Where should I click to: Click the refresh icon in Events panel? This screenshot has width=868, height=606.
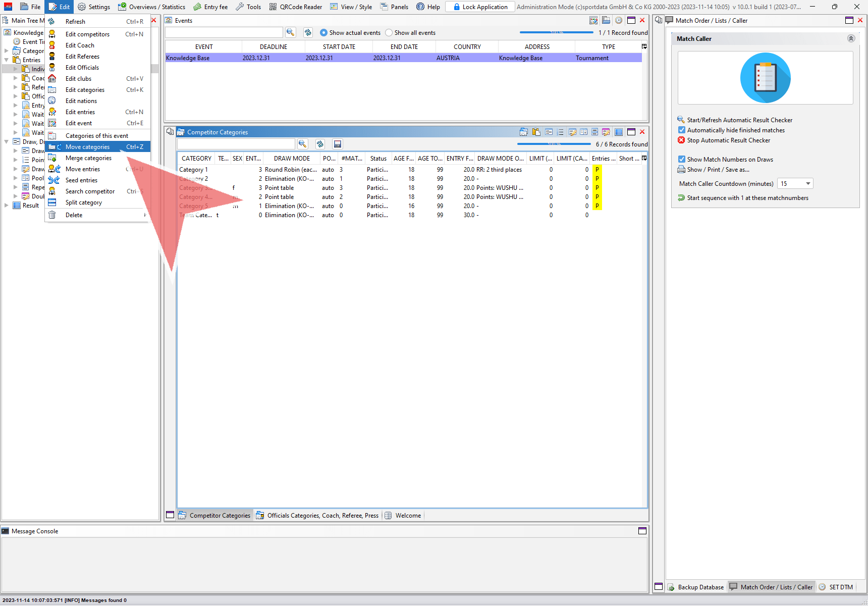(x=308, y=32)
